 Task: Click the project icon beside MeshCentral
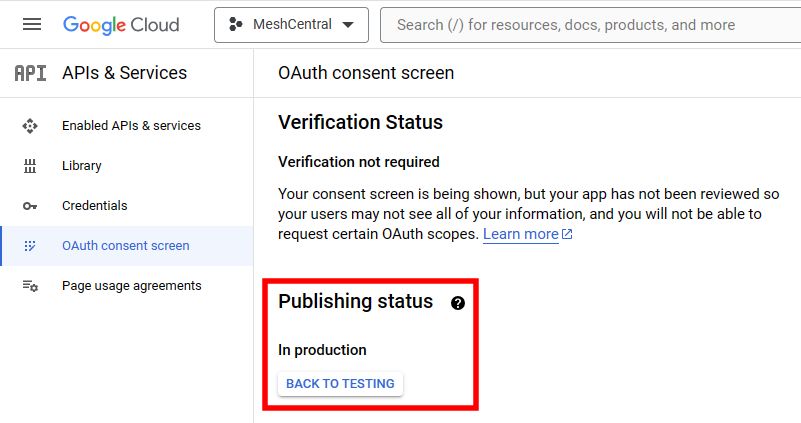click(x=236, y=25)
